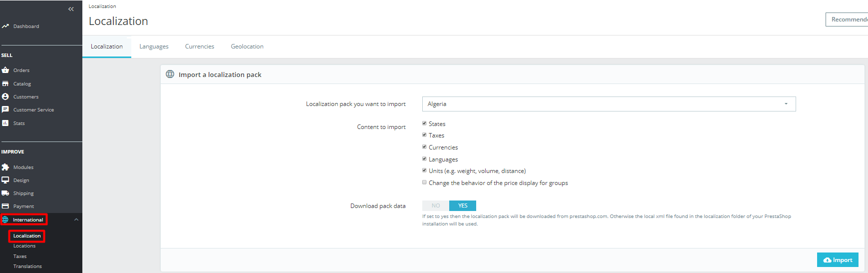
Task: Set Download pack data to NO
Action: pos(436,205)
